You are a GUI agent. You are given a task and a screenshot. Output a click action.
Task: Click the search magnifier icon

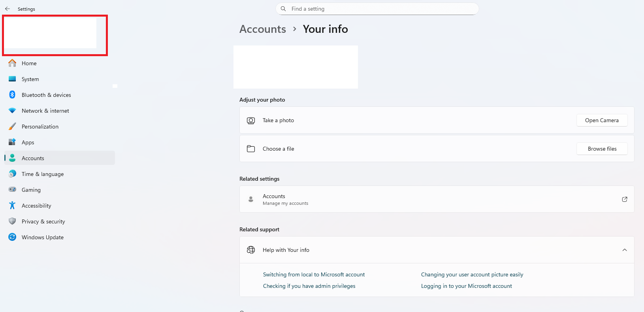[283, 9]
